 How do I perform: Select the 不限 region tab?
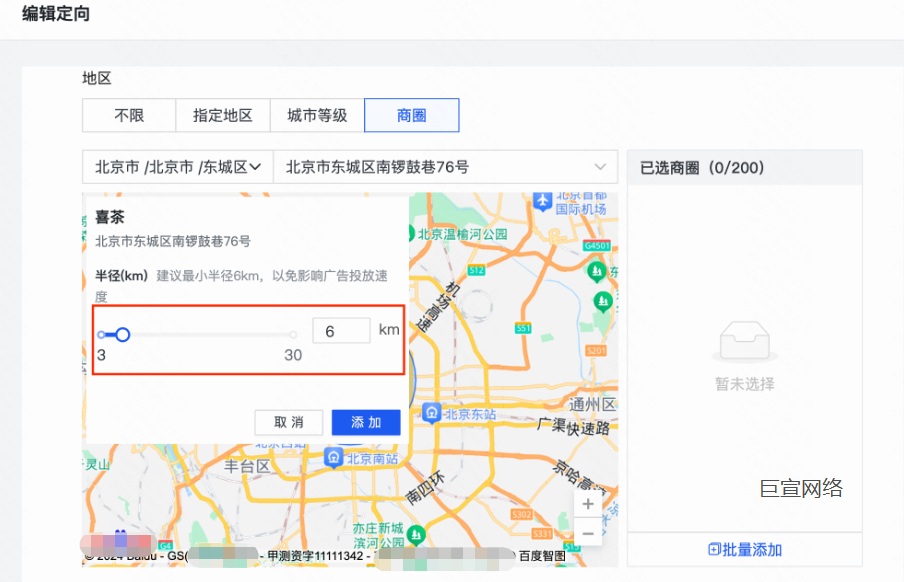coord(129,115)
